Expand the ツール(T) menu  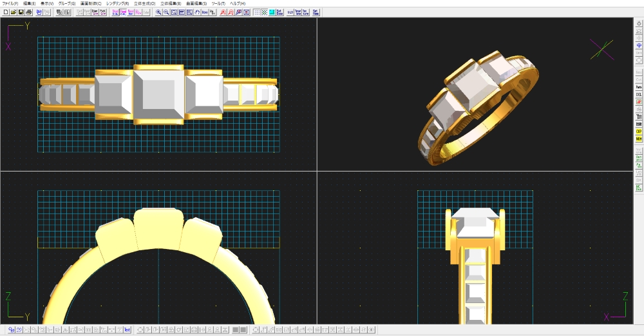pos(219,3)
